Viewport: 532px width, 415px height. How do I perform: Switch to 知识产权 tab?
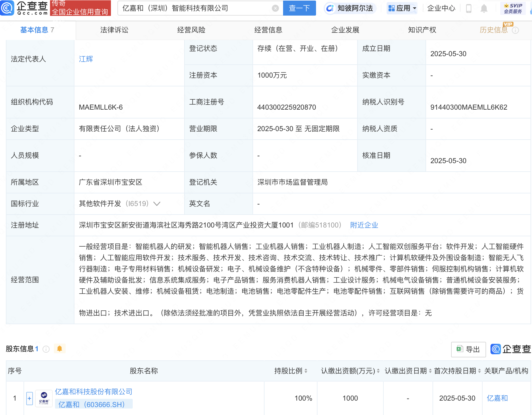point(422,30)
